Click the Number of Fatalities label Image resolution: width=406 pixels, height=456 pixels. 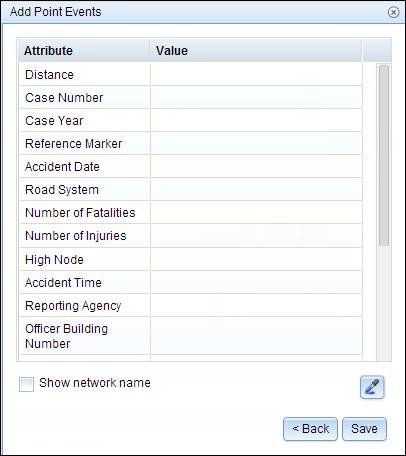[x=80, y=213]
